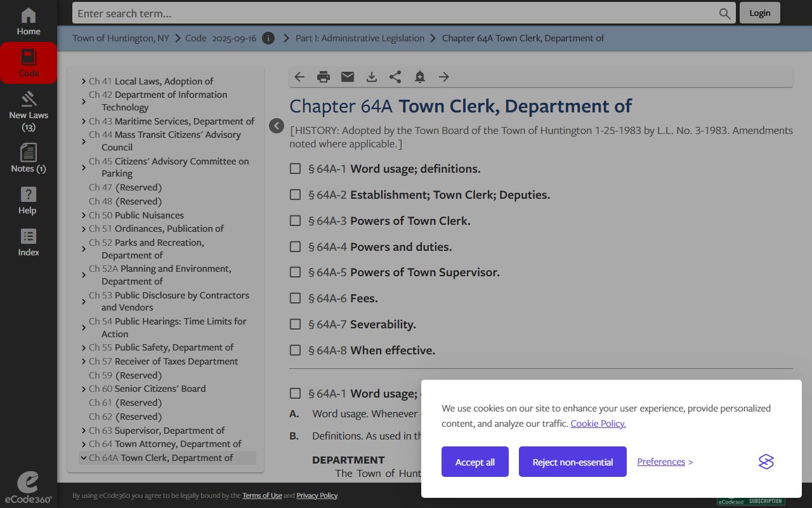Screen dimensions: 812x508
Task: Open the Terms of Use link
Action: (262, 495)
